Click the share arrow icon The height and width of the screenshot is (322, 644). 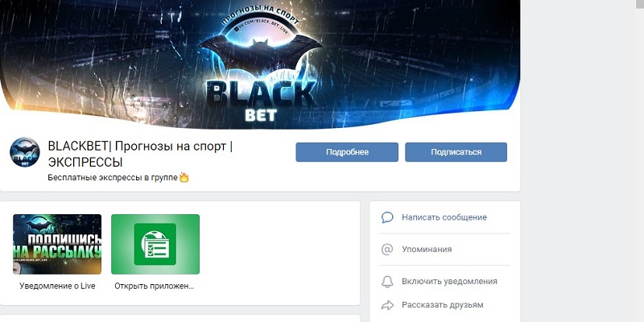tap(387, 305)
